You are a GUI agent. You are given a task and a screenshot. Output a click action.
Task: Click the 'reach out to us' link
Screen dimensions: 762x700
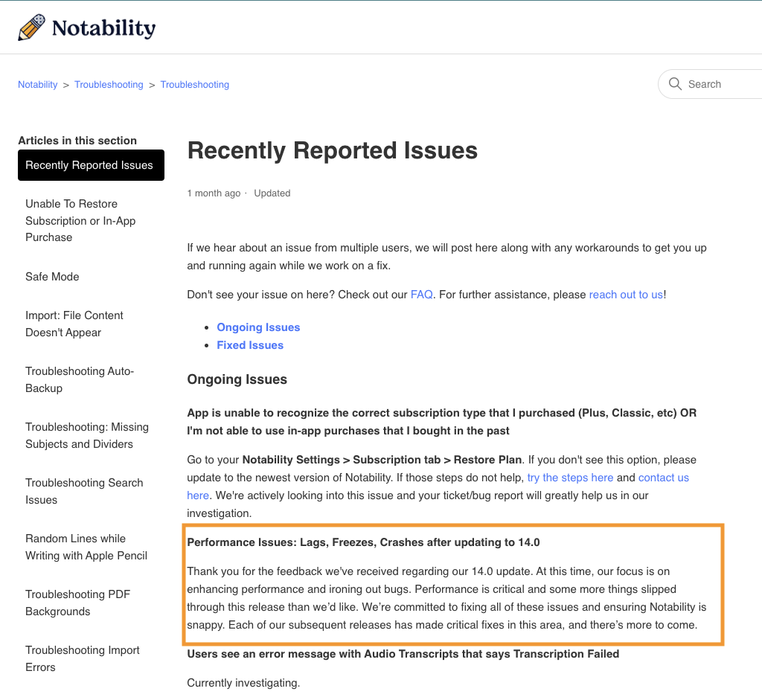626,295
